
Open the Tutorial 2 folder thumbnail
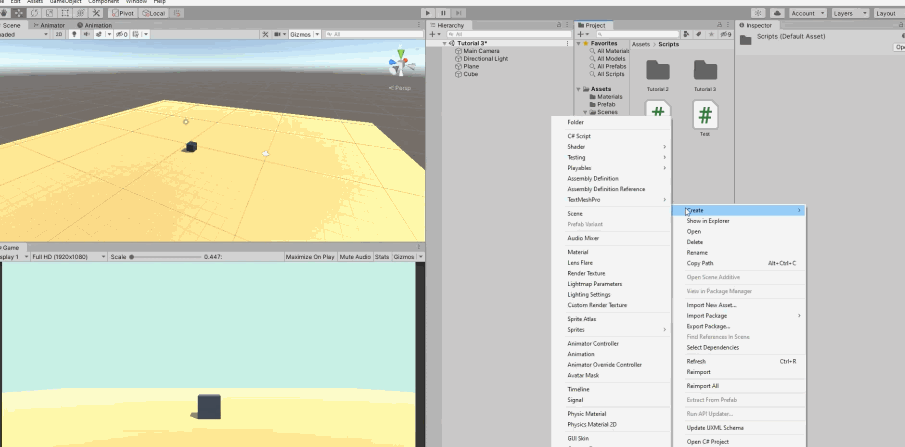click(658, 71)
